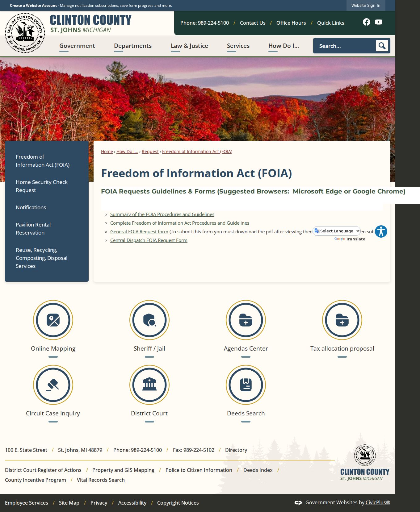Open the Facebook icon link
Image resolution: width=420 pixels, height=512 pixels.
367,22
